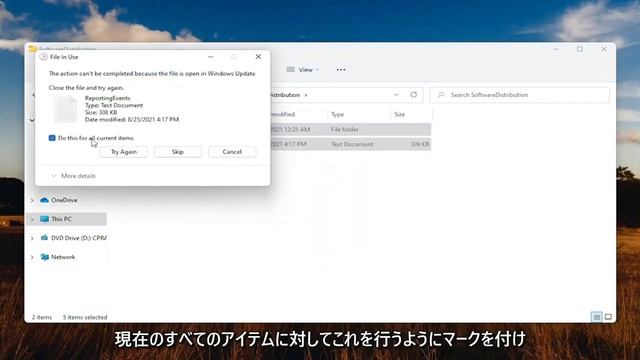Click the Skip button in dialog
640x360 pixels.
[178, 152]
